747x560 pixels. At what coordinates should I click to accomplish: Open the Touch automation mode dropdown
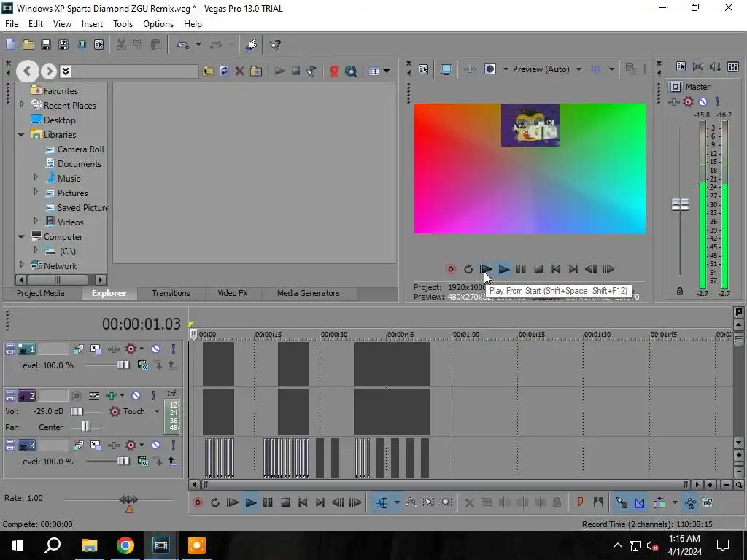click(x=157, y=411)
